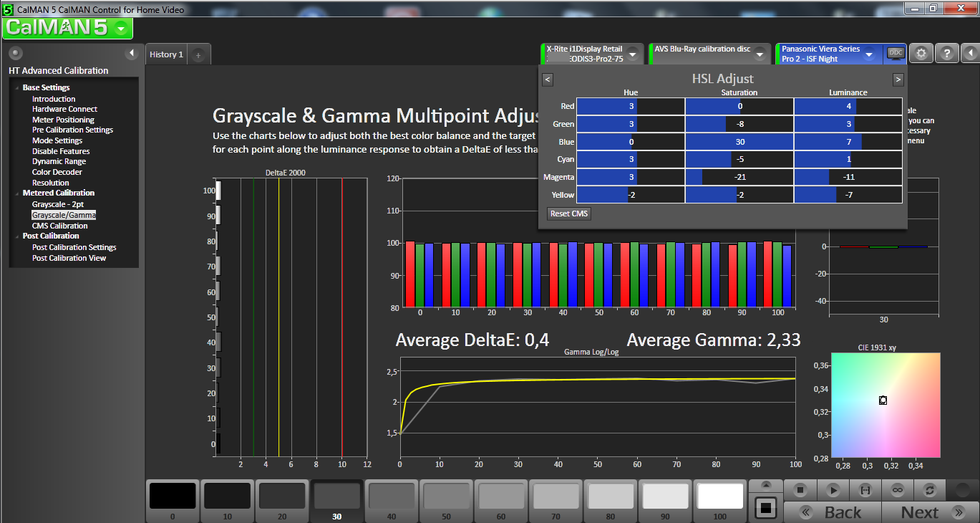980x523 pixels.
Task: Go to the Next workflow step
Action: [928, 512]
